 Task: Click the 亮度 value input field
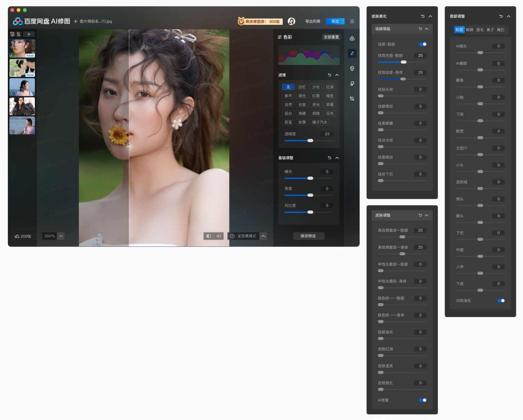[x=327, y=189]
